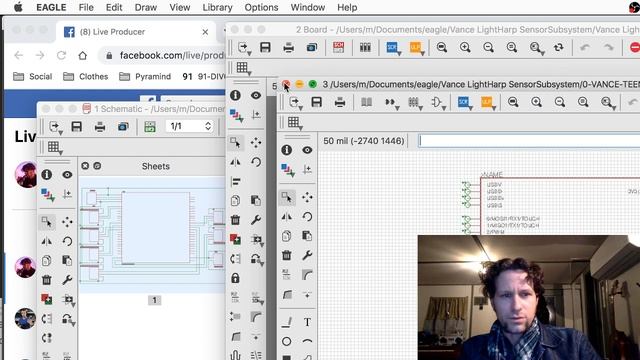Select Info tool in Board window
This screenshot has height=360, width=640.
235,95
